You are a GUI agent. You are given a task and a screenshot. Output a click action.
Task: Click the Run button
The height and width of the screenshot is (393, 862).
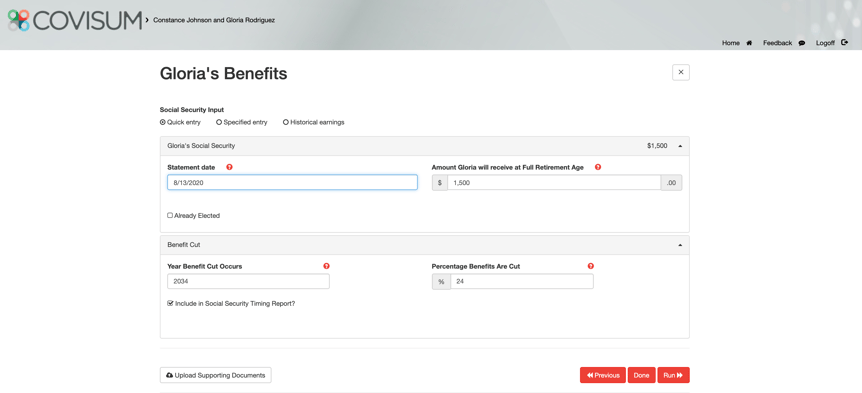[673, 375]
